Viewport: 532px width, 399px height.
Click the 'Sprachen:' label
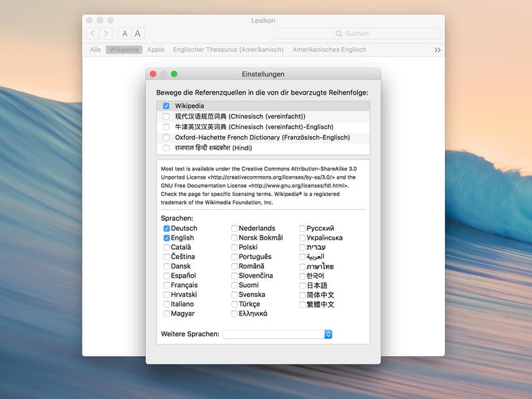tap(177, 218)
